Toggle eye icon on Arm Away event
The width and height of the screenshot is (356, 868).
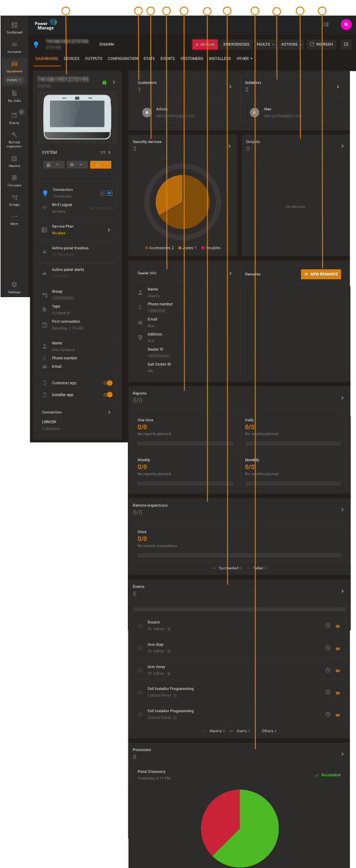click(338, 670)
